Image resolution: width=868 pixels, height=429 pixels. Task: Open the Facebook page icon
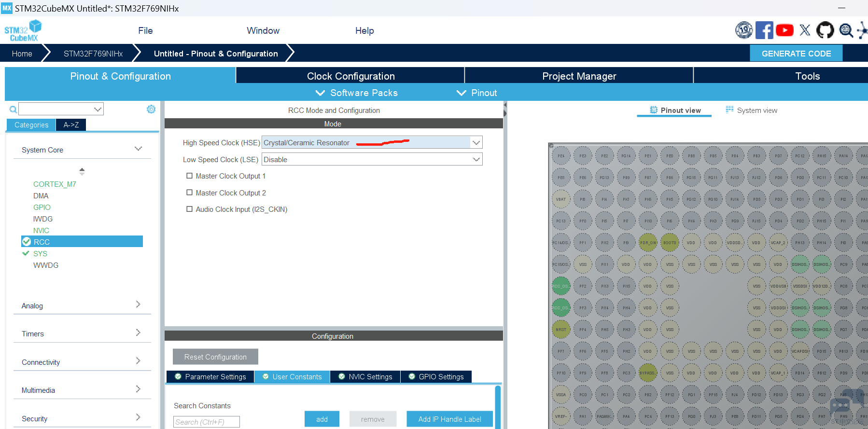point(764,30)
